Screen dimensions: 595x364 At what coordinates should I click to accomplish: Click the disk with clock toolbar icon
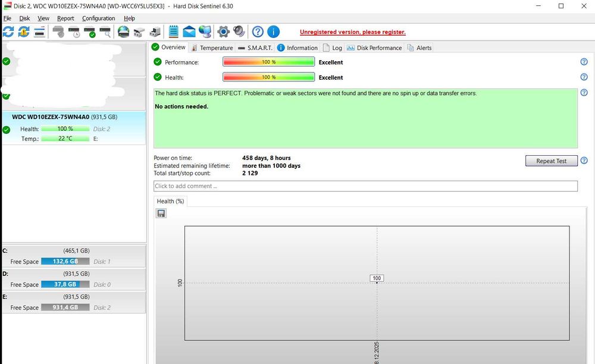pos(74,32)
